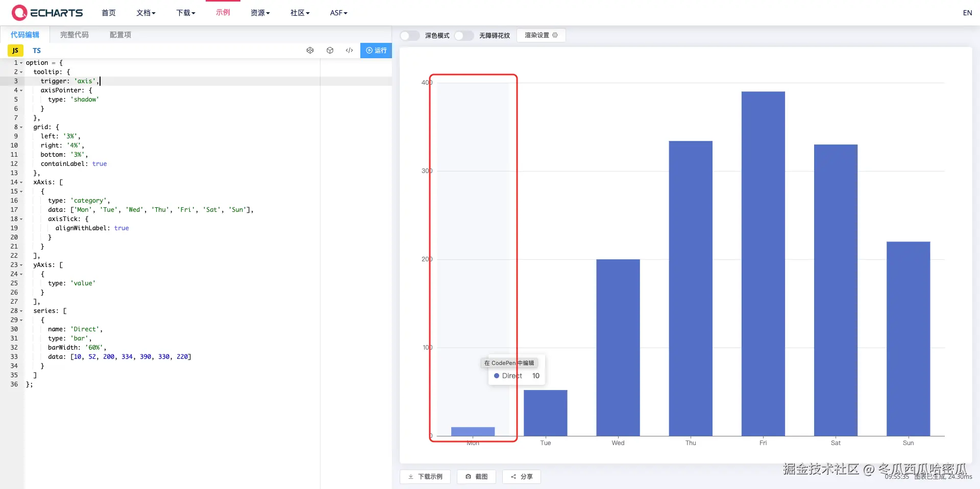Switch to the 代码编辑 tab

(x=25, y=35)
